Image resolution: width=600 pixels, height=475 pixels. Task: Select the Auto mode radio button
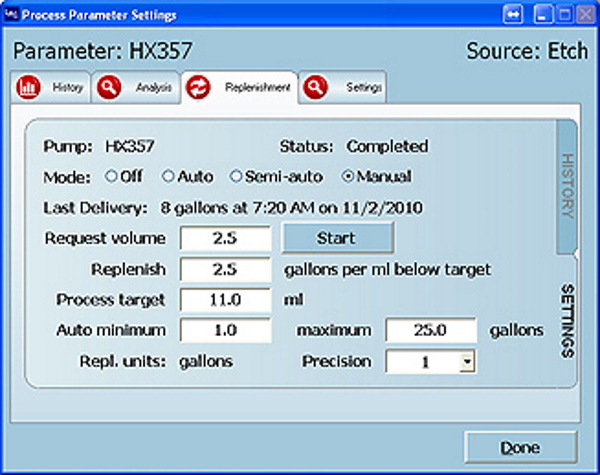click(168, 176)
